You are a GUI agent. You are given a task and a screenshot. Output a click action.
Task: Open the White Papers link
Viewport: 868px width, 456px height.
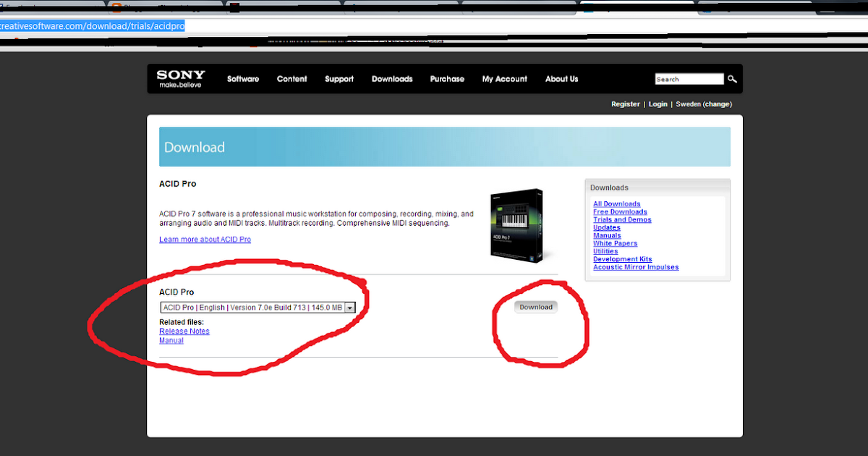coord(616,244)
